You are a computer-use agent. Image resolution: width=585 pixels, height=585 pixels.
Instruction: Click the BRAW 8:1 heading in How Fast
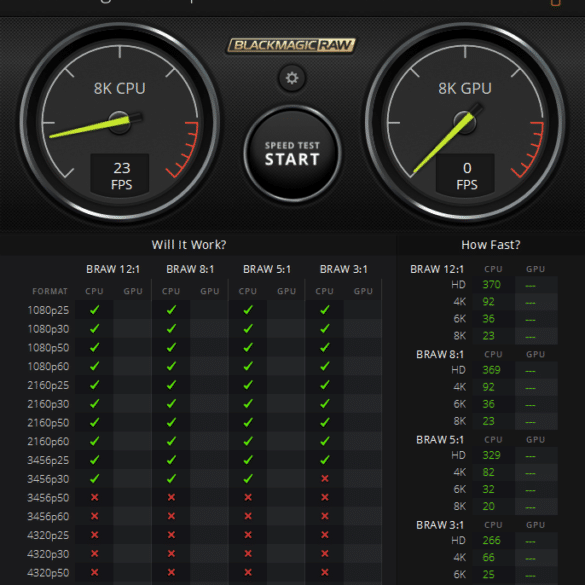tap(440, 354)
